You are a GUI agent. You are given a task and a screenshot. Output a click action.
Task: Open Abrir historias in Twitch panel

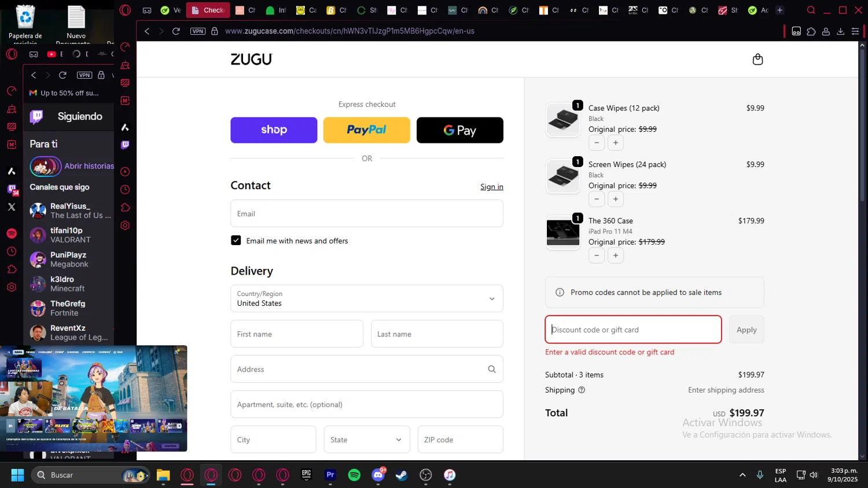point(72,166)
